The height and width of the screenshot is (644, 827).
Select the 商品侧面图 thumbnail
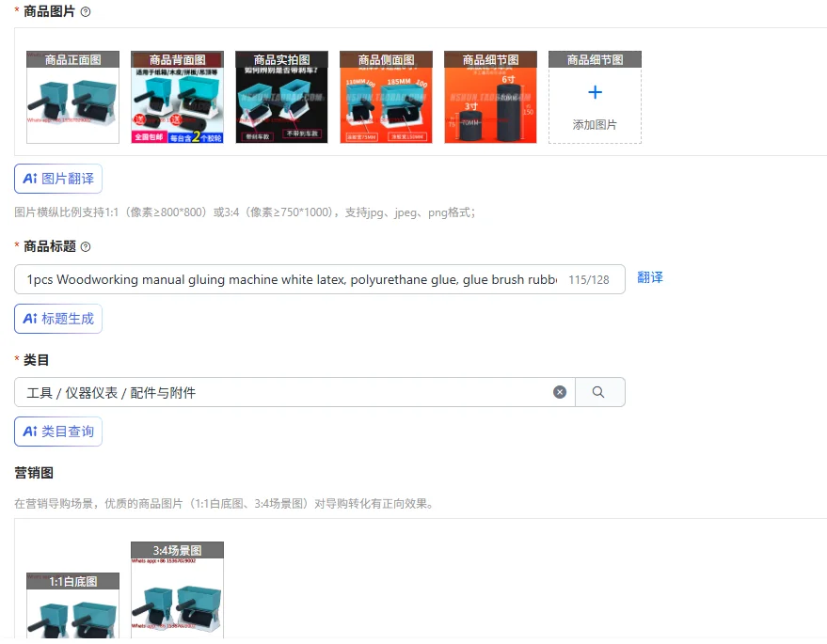386,97
